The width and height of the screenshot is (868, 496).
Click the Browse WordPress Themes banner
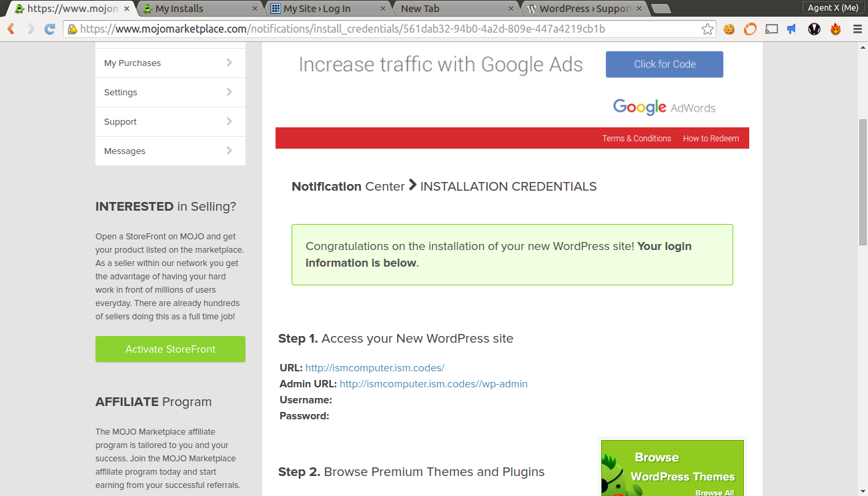point(673,467)
